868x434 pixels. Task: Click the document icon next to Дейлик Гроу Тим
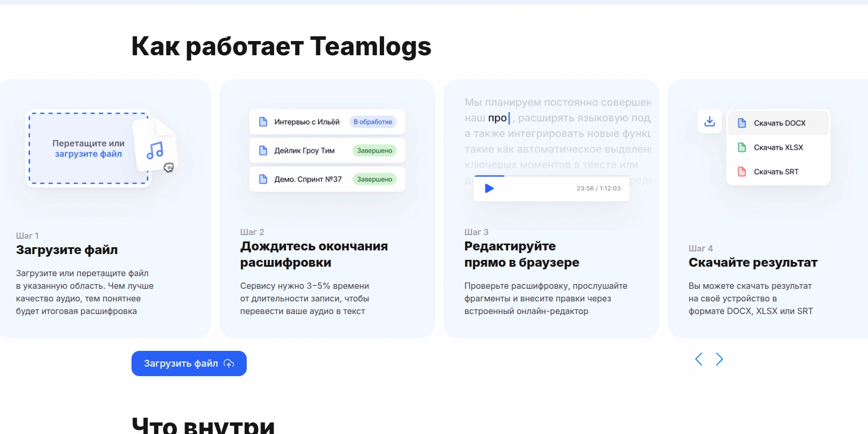[264, 150]
